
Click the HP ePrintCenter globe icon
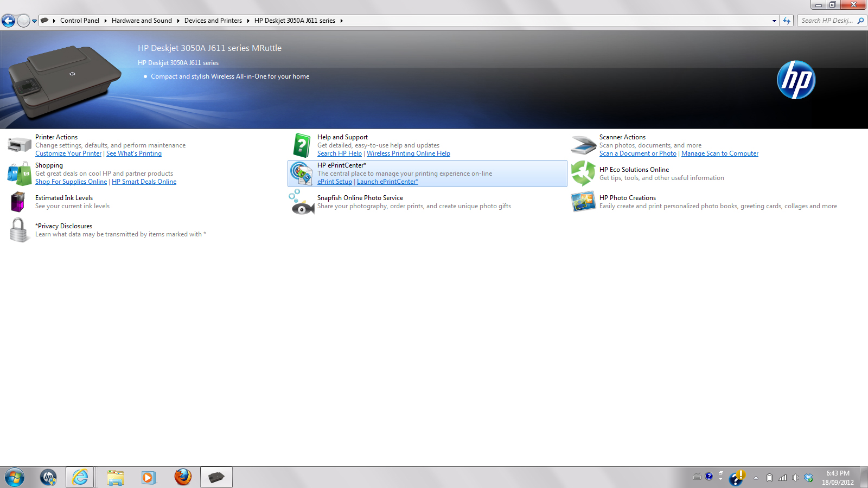point(301,174)
